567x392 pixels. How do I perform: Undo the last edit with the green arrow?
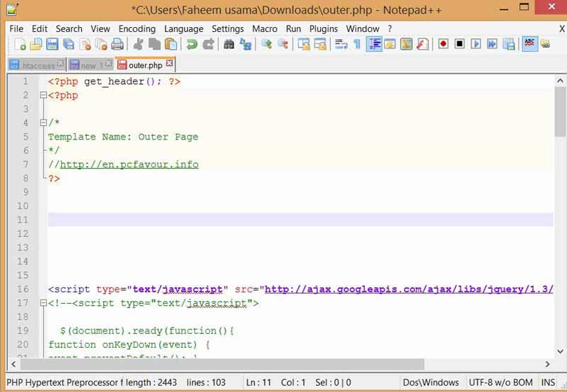(x=191, y=44)
